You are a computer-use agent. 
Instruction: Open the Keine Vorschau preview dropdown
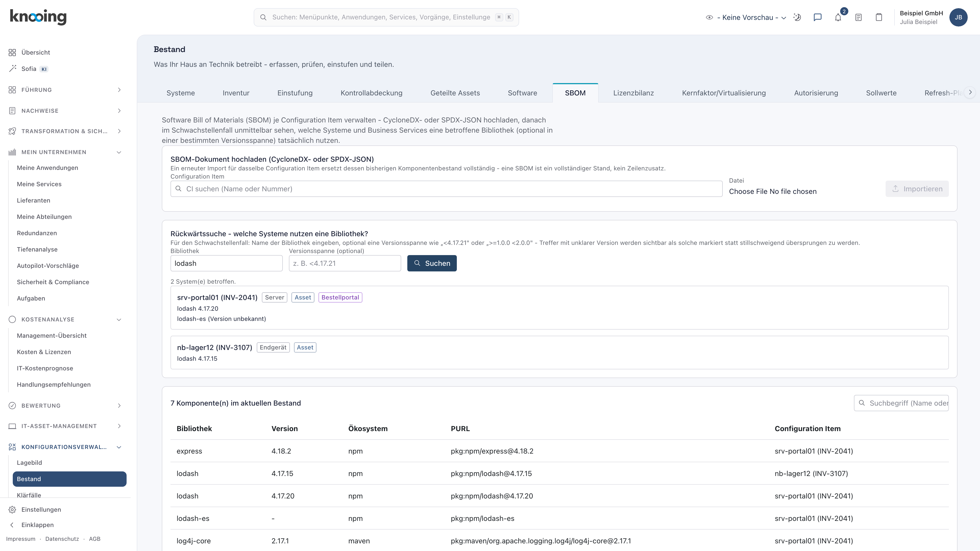click(746, 18)
